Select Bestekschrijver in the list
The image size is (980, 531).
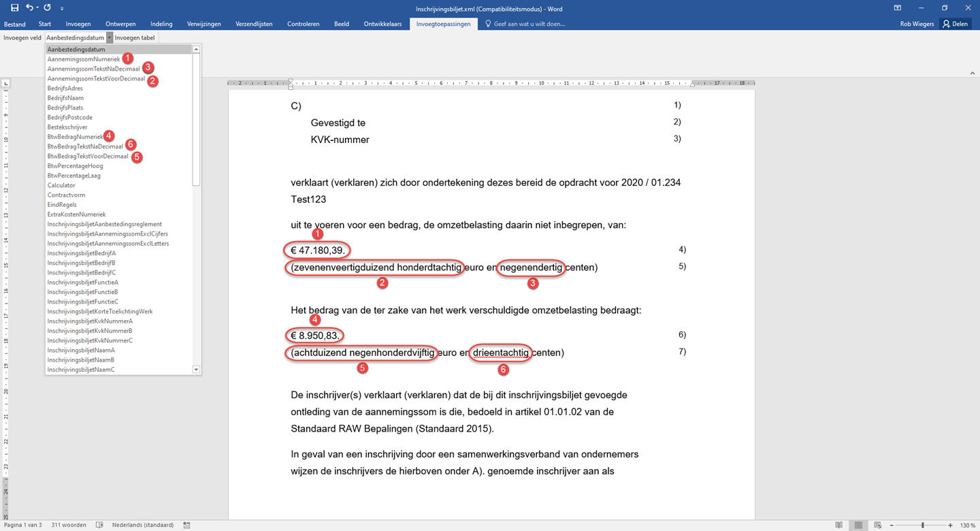coord(67,127)
